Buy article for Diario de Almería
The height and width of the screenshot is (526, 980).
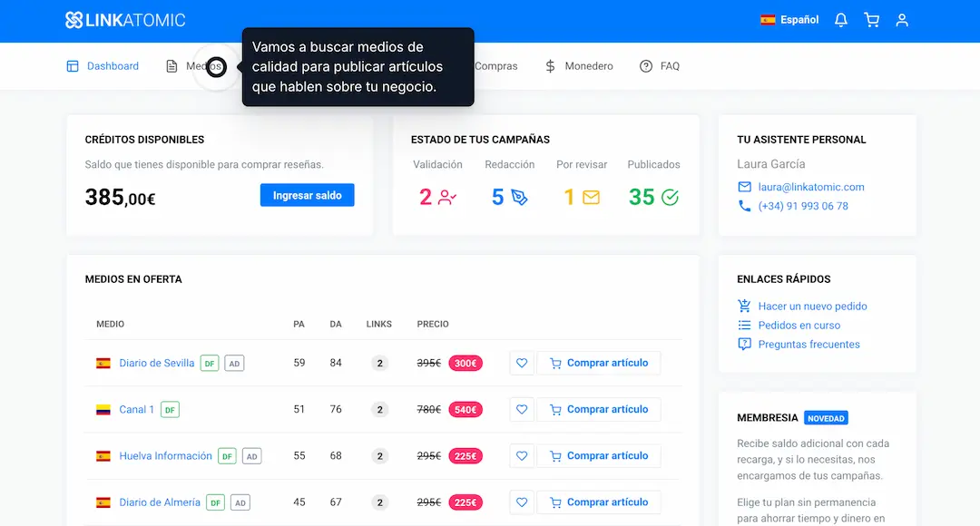tap(599, 502)
